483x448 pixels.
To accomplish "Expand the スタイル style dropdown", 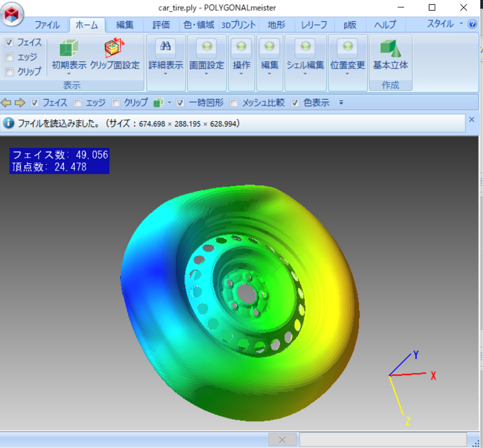I will pos(445,24).
